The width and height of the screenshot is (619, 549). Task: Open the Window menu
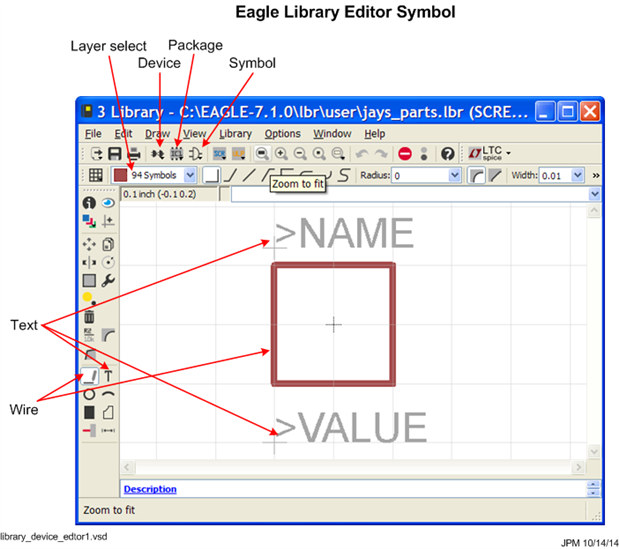pos(332,134)
